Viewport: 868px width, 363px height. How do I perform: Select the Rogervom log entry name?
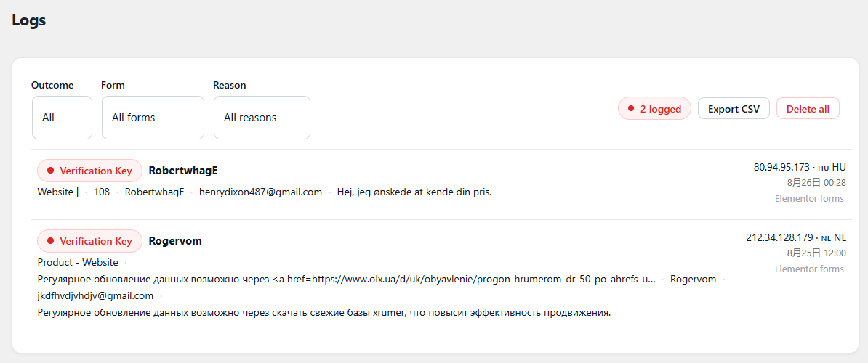(175, 241)
